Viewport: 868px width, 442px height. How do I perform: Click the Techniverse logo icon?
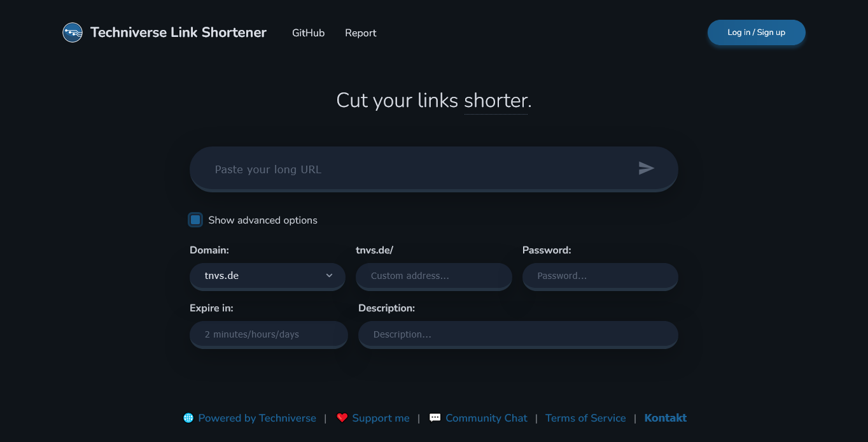(x=73, y=32)
